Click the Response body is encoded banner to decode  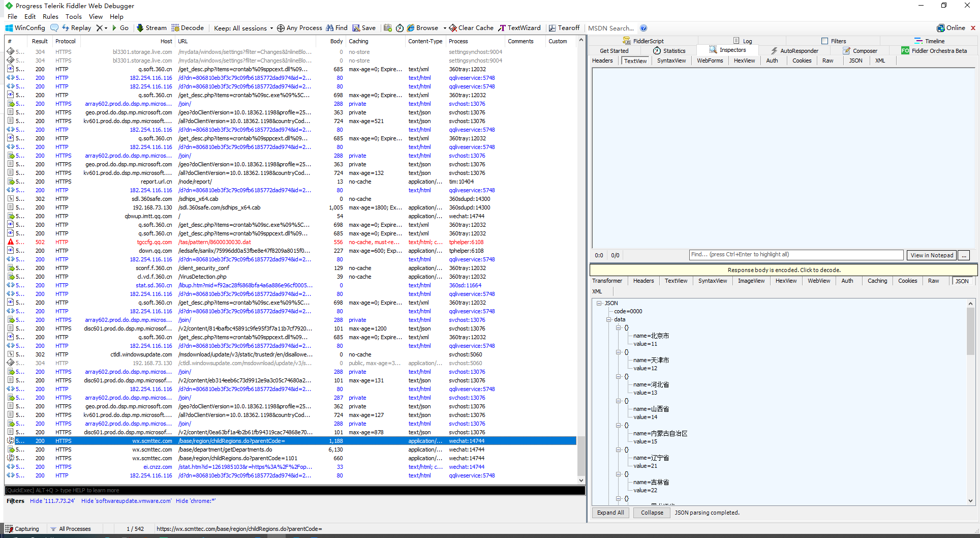tap(783, 270)
